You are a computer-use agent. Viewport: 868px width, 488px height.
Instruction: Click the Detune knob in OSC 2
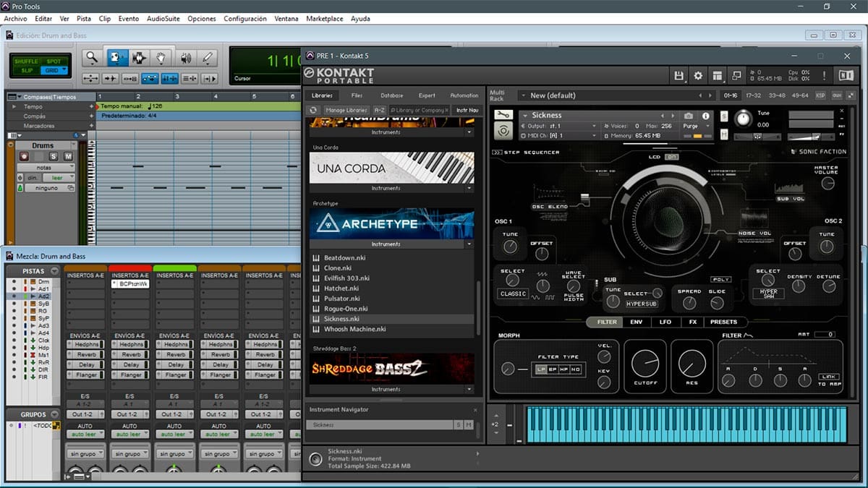(828, 287)
